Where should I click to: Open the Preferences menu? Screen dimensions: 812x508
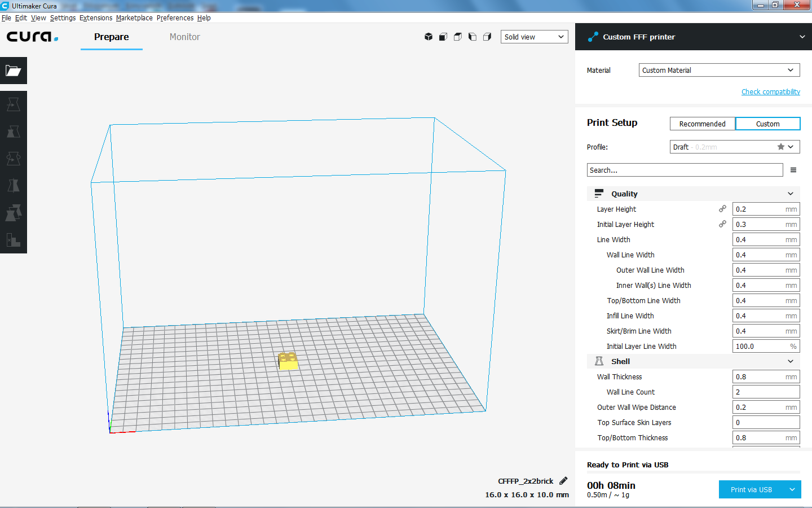[175, 18]
